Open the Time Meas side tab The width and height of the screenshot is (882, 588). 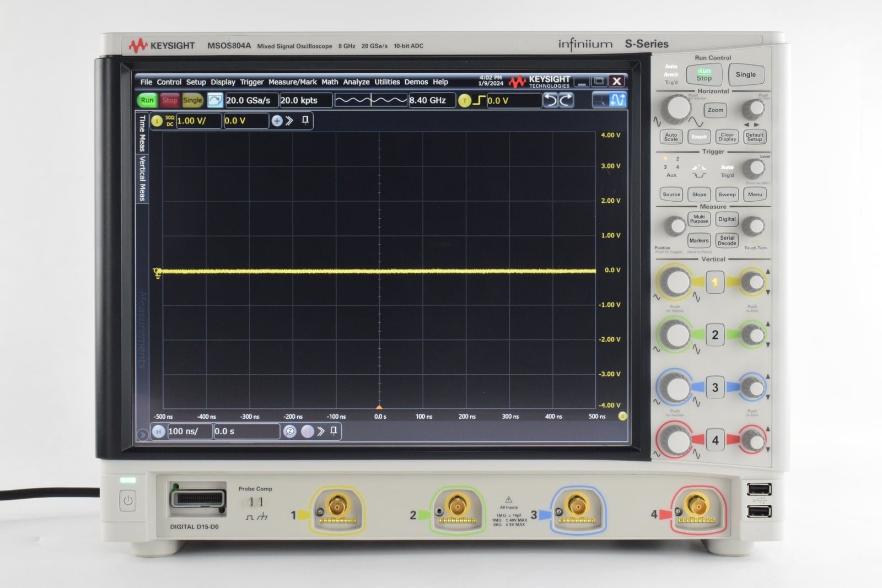pos(142,133)
